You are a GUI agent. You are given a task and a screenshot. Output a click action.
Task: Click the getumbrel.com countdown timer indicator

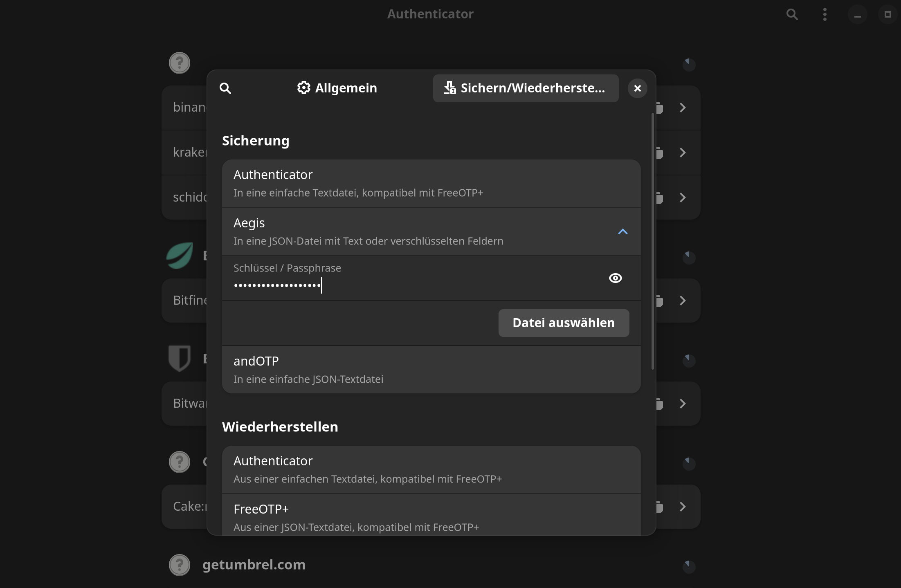tap(689, 566)
